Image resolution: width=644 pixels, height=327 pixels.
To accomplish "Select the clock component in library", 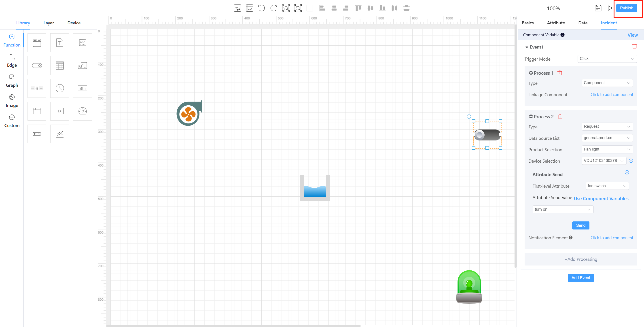I will pos(59,88).
